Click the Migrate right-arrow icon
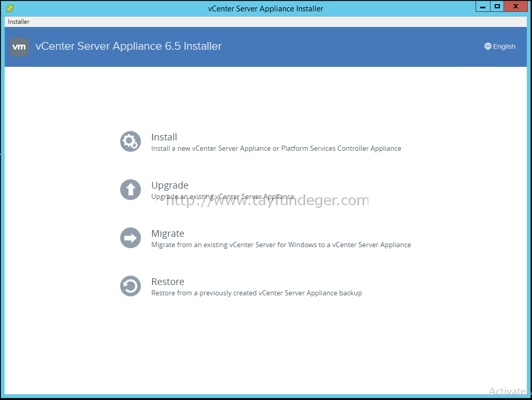 131,238
